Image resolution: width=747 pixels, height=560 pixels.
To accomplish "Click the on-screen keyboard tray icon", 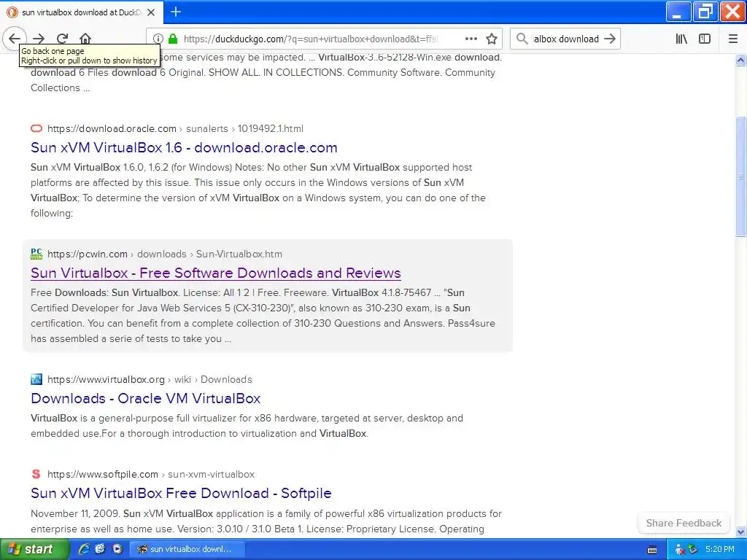I will coord(652,550).
